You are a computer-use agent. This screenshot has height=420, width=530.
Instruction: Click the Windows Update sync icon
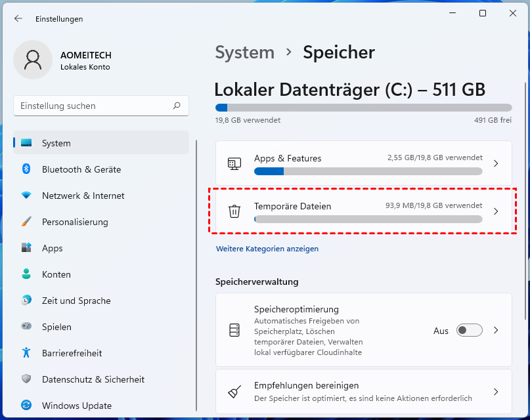pyautogui.click(x=26, y=406)
